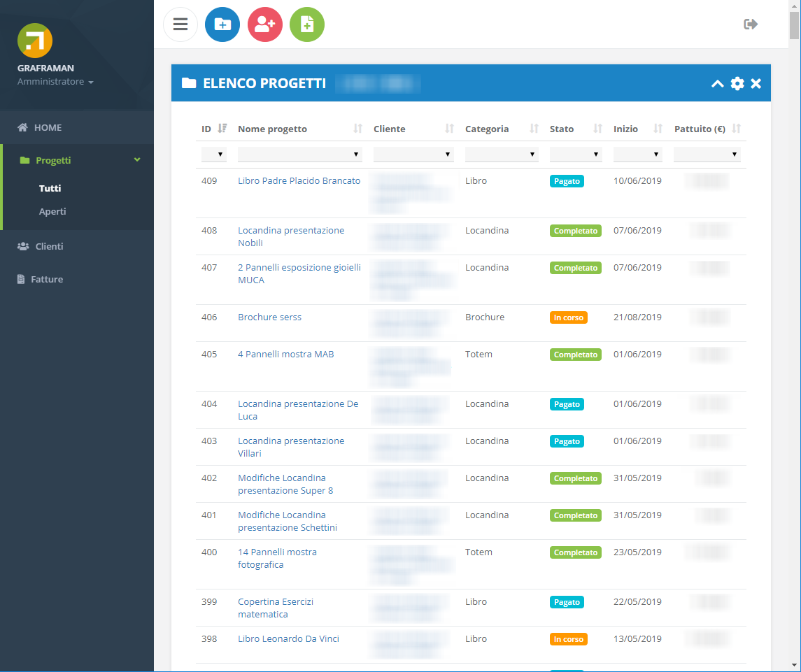Click the green new invoice document icon
801x672 pixels.
click(x=307, y=24)
